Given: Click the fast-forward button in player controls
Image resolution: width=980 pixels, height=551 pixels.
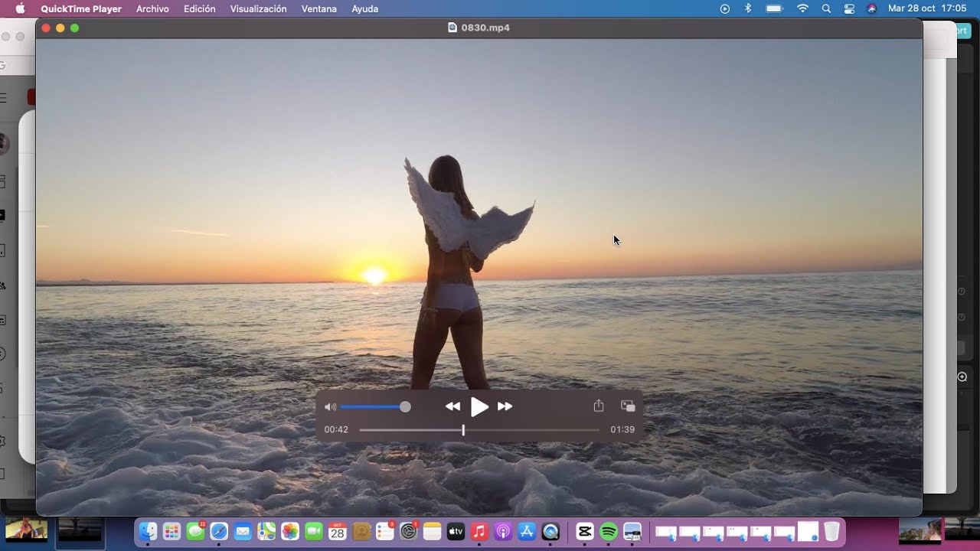Looking at the screenshot, I should [x=505, y=407].
